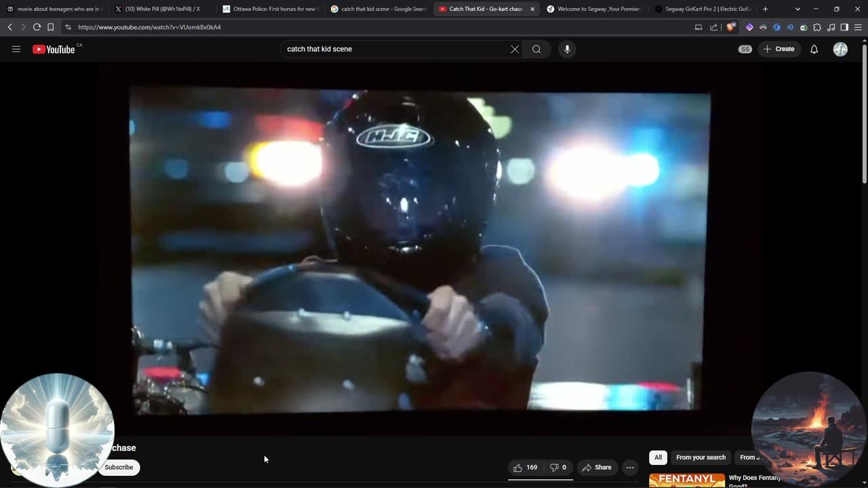Click the SS badge near Create
The image size is (868, 488).
point(745,49)
